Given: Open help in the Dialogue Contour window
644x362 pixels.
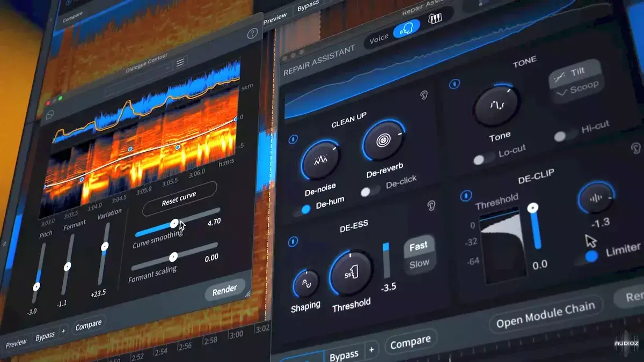Looking at the screenshot, I should pyautogui.click(x=252, y=34).
